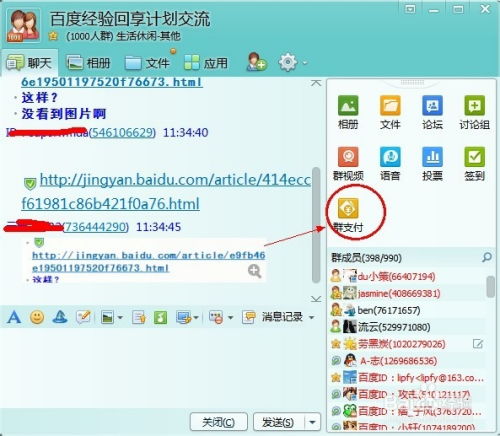500x436 pixels.
Task: Click the group title 百度经验回享计划交流
Action: click(x=130, y=18)
